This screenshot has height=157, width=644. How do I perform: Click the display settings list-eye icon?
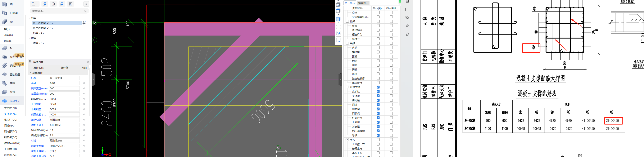tap(338, 40)
